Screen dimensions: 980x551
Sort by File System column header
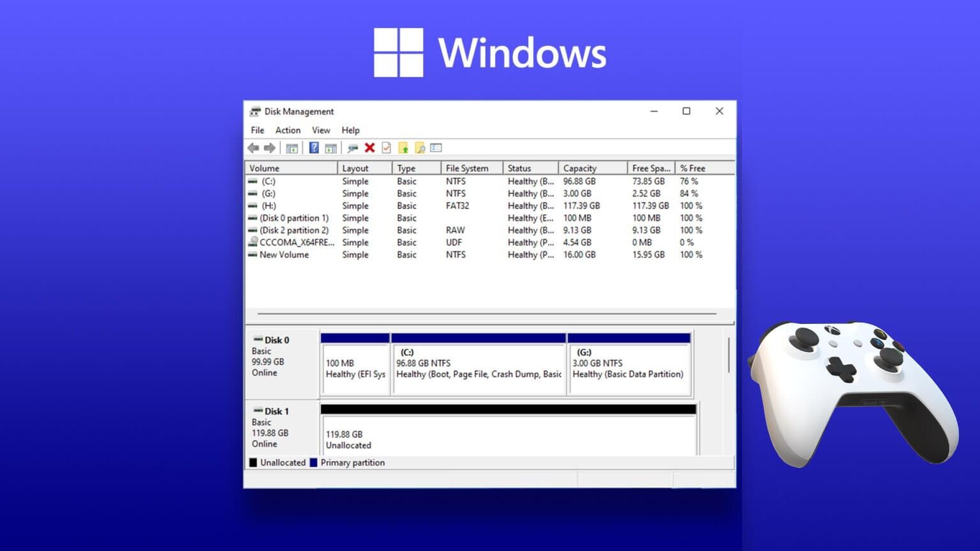(x=472, y=168)
